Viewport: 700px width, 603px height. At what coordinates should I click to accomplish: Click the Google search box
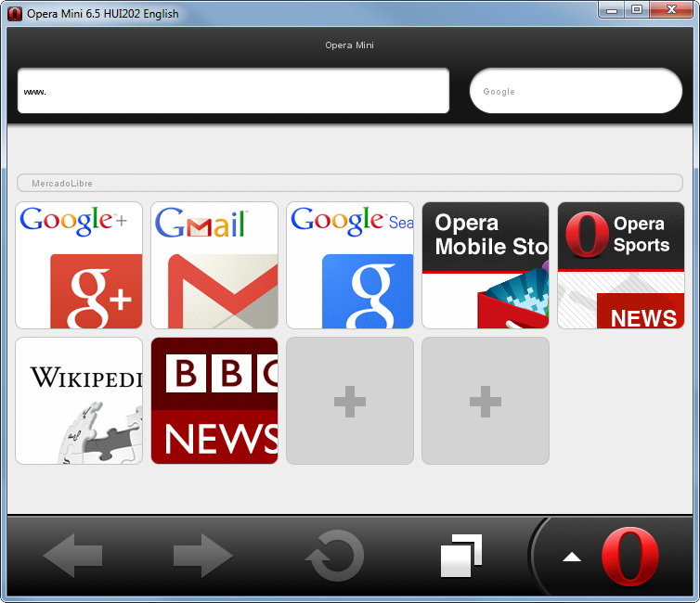tap(576, 91)
